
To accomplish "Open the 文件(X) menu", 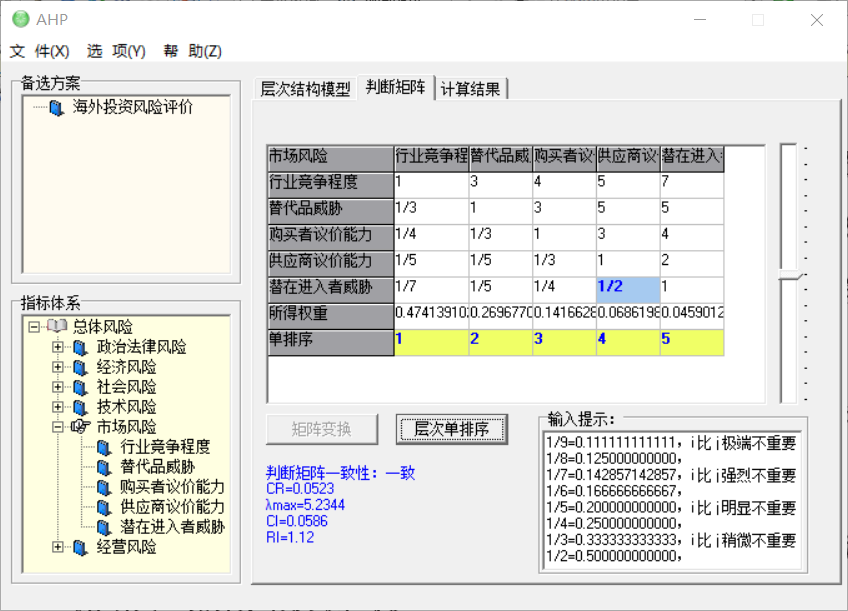I will [x=40, y=51].
